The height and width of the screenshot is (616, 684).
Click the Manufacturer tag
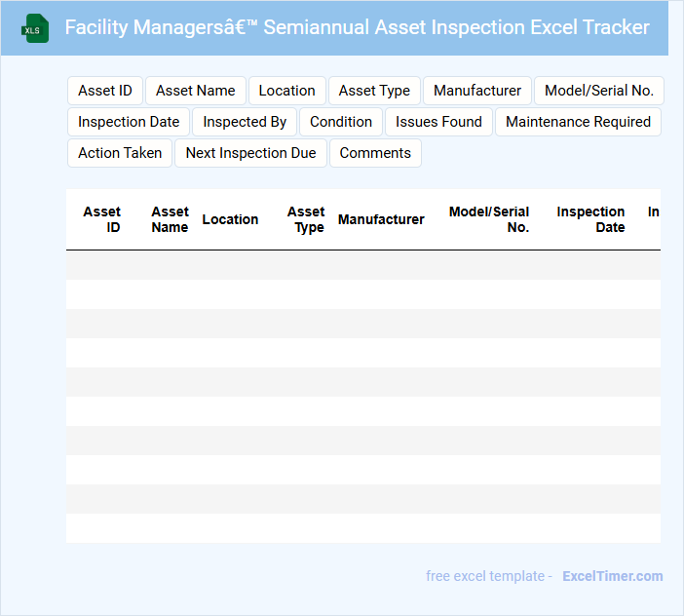click(477, 91)
